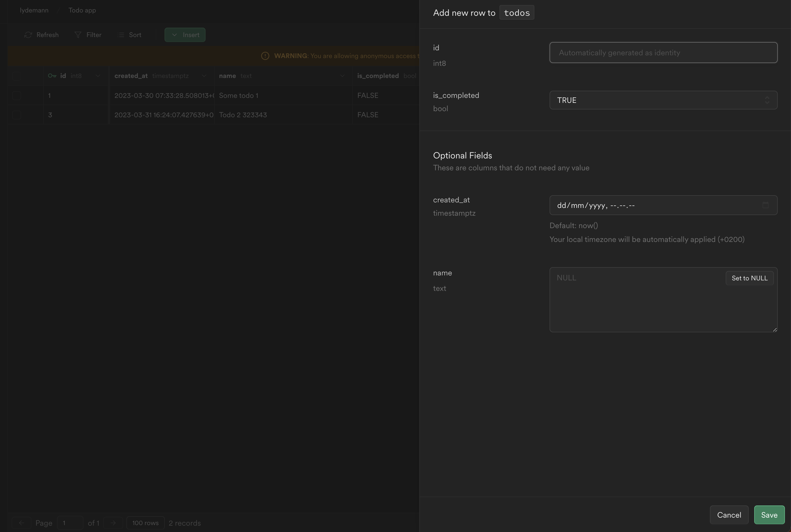791x532 pixels.
Task: Click the id cell with value 3
Action: [76, 115]
